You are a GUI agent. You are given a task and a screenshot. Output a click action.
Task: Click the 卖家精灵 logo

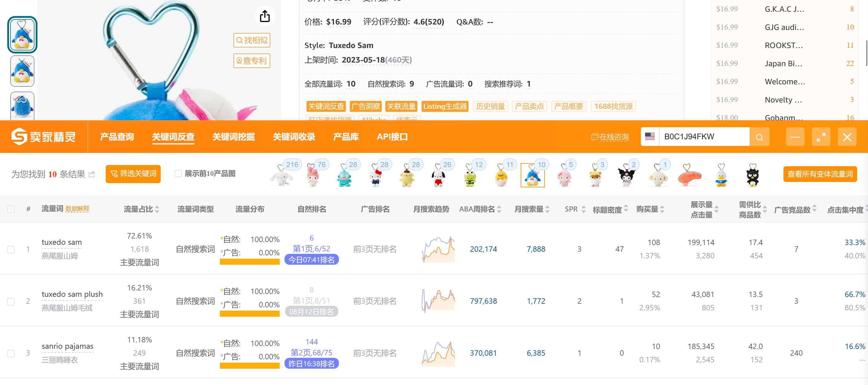(x=43, y=137)
